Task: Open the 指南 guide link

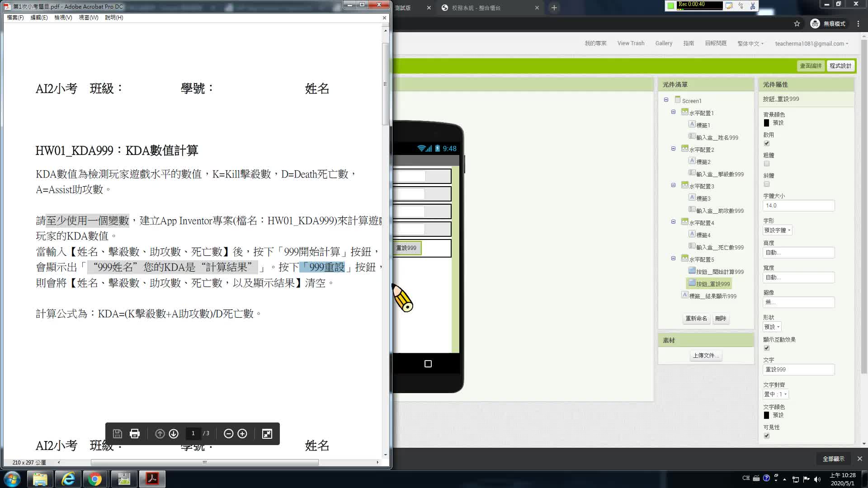Action: tap(689, 43)
